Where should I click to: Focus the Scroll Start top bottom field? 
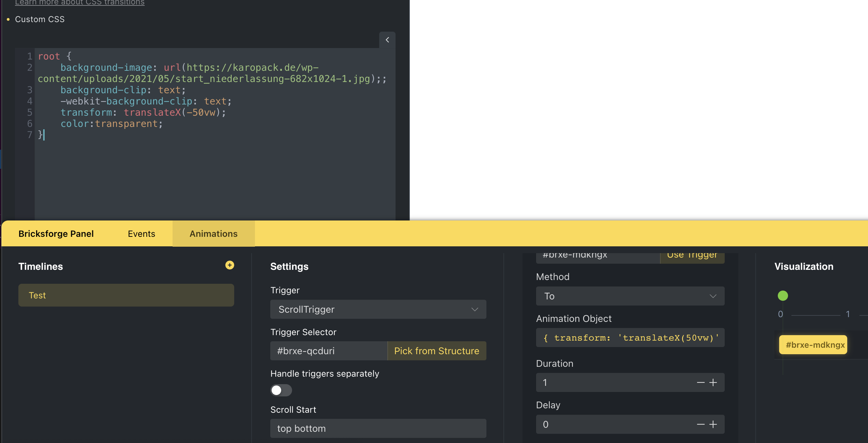click(x=378, y=428)
